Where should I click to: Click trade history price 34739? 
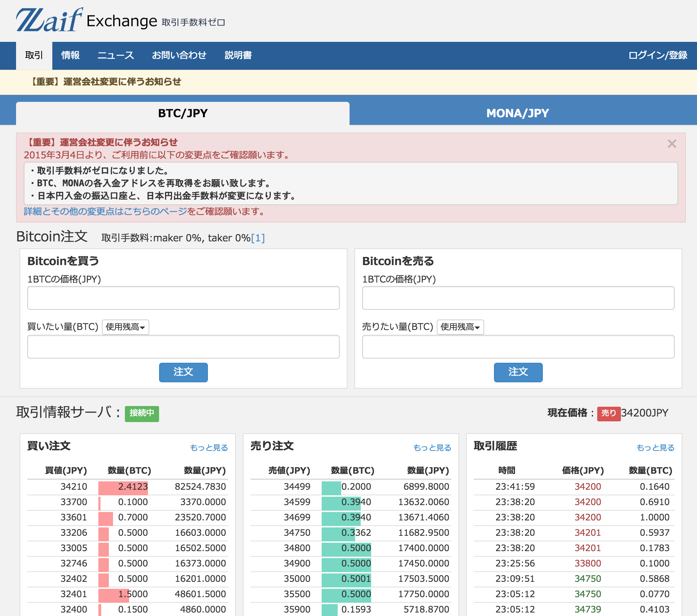point(588,609)
